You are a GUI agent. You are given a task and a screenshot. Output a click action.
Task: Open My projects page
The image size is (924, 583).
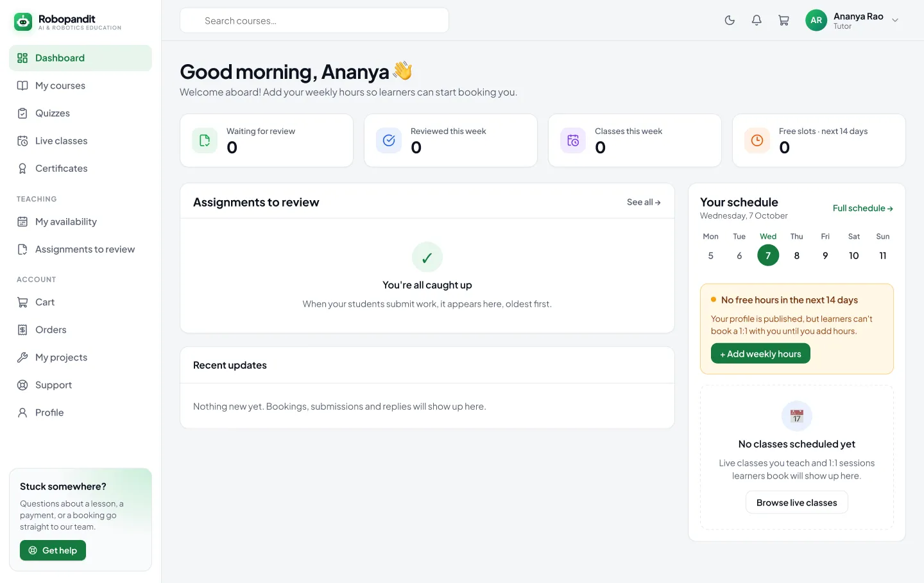(81, 357)
